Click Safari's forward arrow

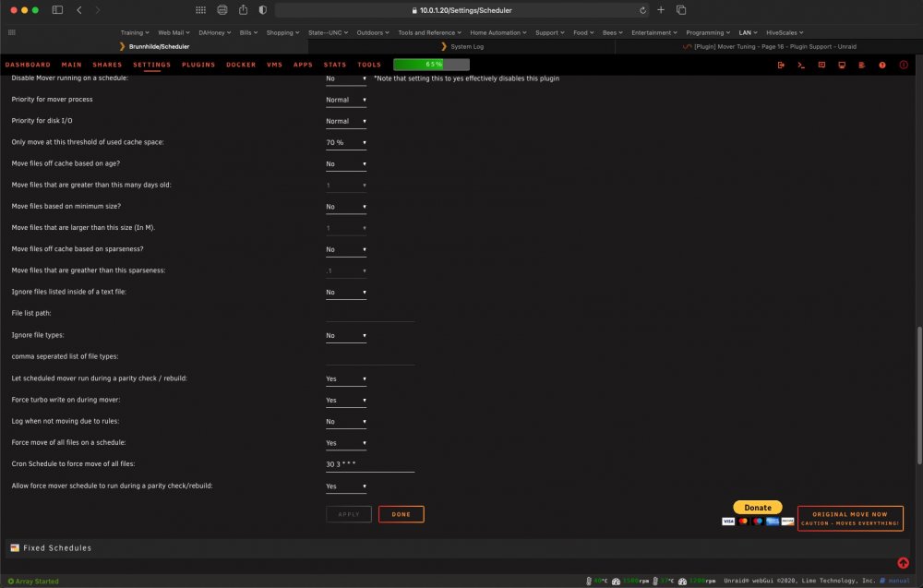(x=98, y=10)
